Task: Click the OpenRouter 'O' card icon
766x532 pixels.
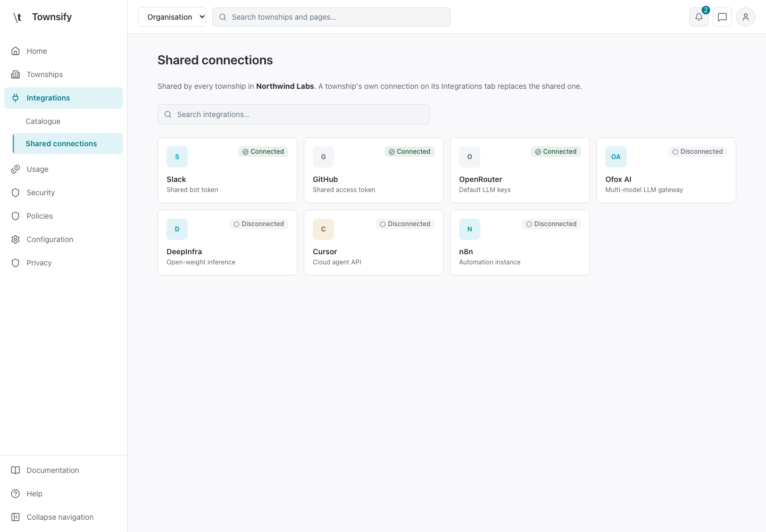Action: pos(470,157)
